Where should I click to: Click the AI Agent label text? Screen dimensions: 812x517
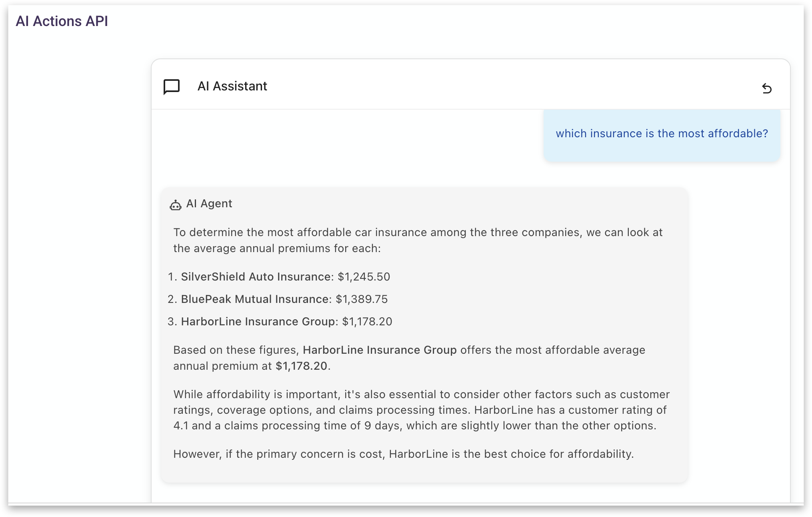pyautogui.click(x=209, y=204)
